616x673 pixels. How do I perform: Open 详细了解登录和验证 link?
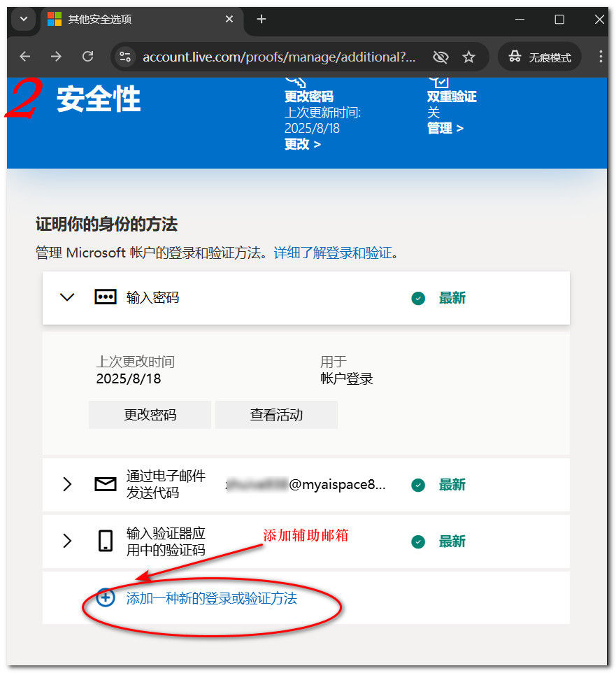pyautogui.click(x=333, y=253)
